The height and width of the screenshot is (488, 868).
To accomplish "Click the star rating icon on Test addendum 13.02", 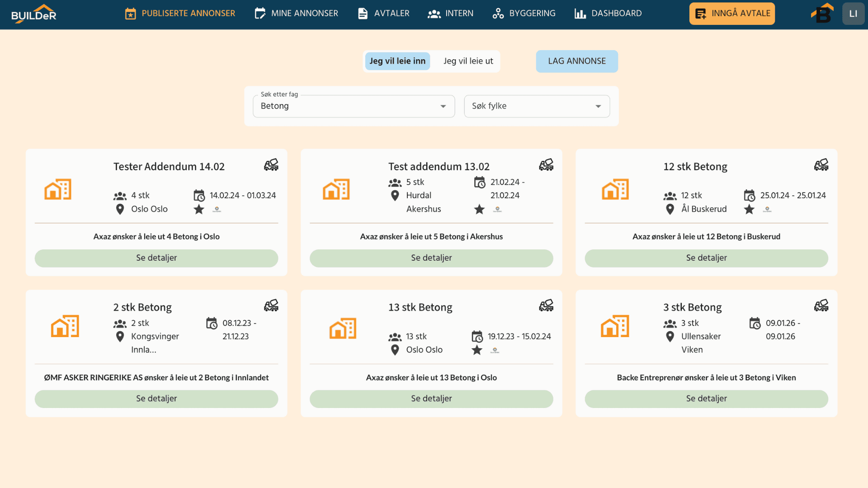I will click(479, 209).
